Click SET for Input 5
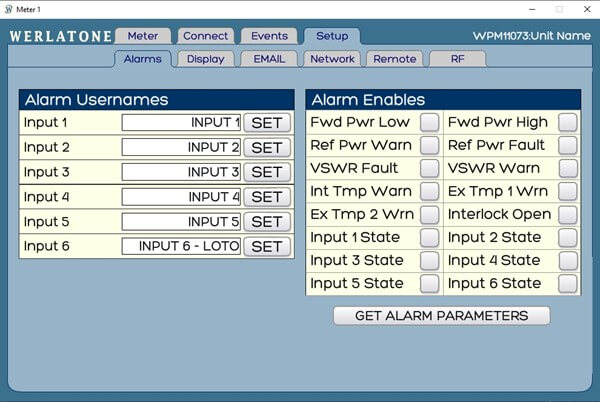The image size is (600, 402). pos(267,222)
